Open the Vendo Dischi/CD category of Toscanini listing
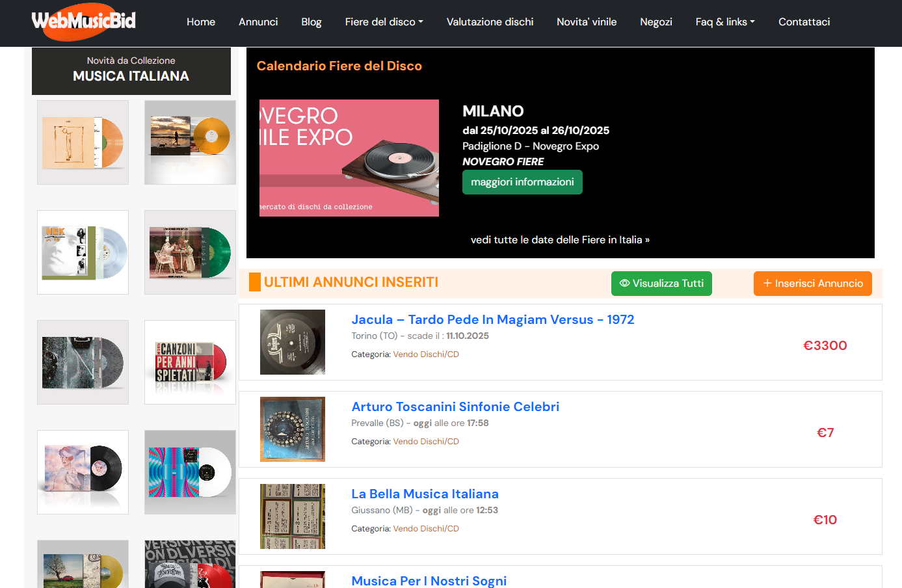 point(426,442)
